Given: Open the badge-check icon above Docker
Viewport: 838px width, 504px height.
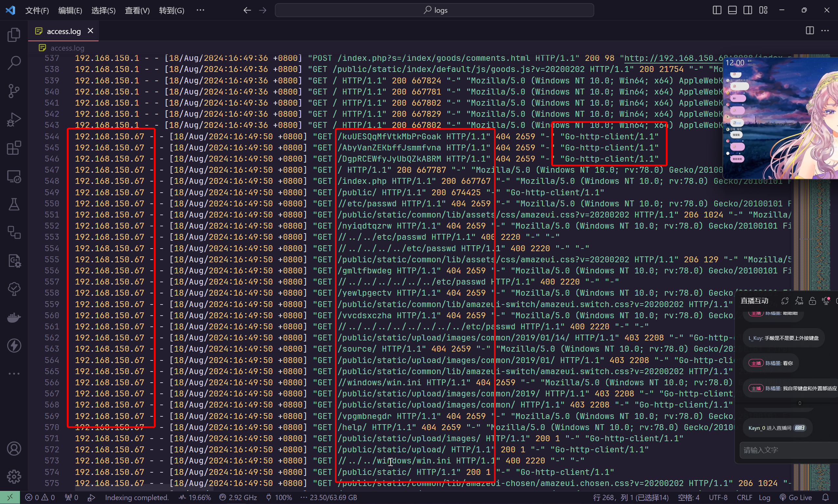Looking at the screenshot, I should [14, 289].
